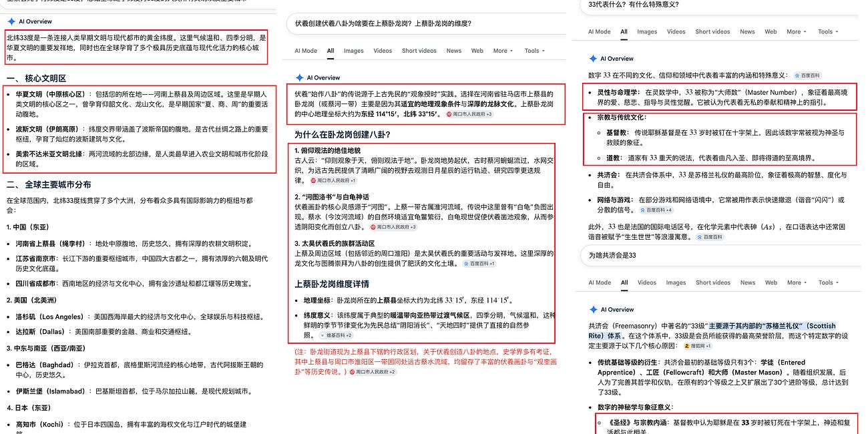Expand More dropdown in 伏羲八卦 search tabs
Image resolution: width=868 pixels, height=434 pixels.
click(x=503, y=51)
